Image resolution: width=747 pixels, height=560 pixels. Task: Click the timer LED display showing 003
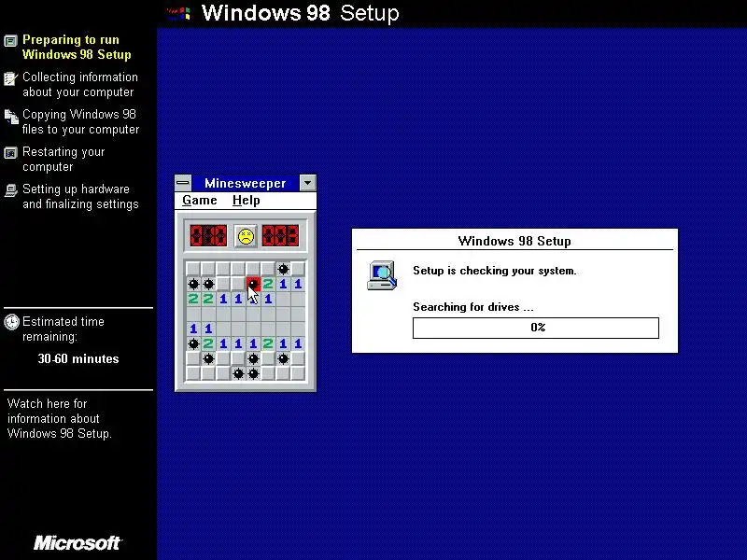pos(280,236)
